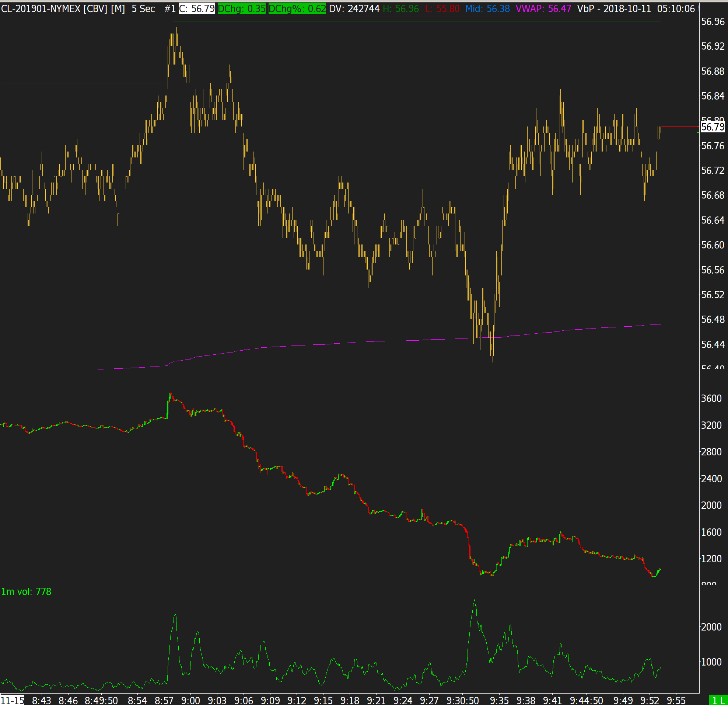Click the 3600 label on cumulative delta scale

tap(711, 398)
